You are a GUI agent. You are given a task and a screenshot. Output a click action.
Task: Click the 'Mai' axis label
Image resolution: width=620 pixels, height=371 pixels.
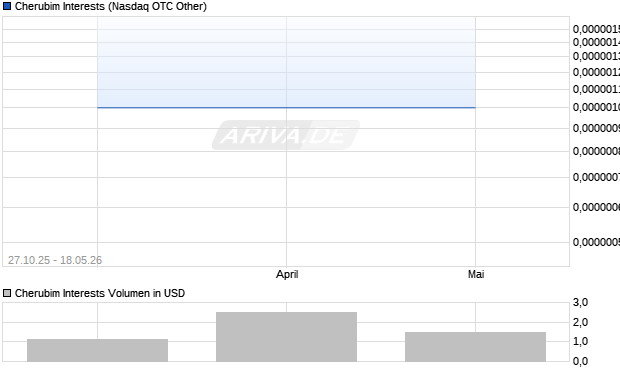[x=476, y=274]
